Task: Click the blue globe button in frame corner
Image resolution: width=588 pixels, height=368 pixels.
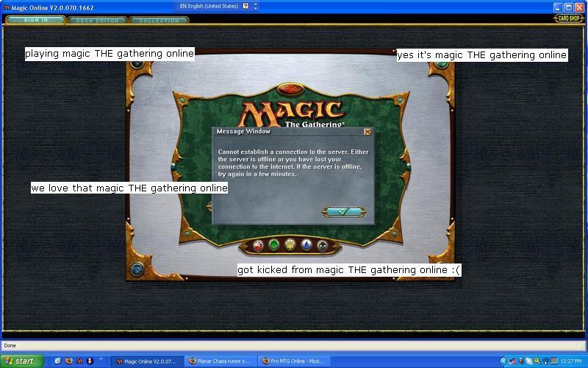Action: click(137, 269)
